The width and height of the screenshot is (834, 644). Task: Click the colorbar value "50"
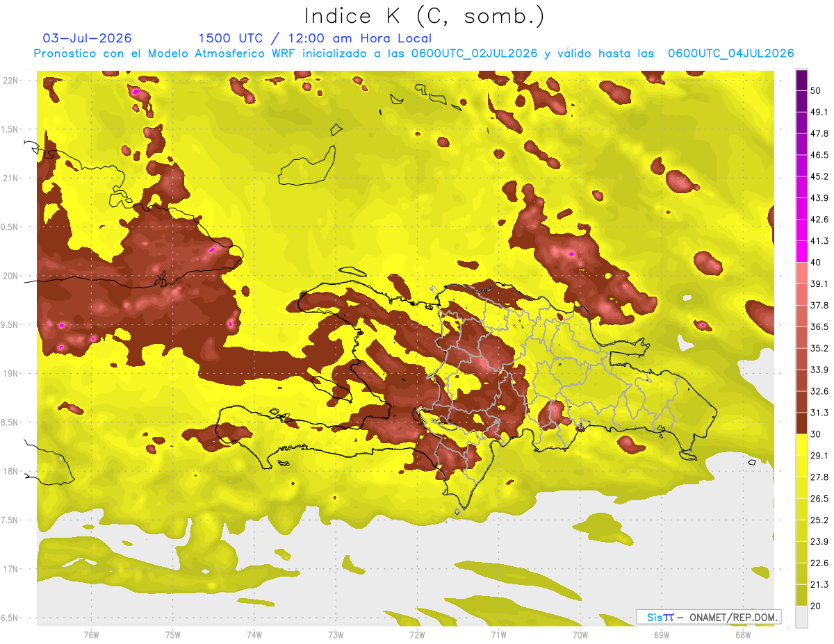coord(816,90)
